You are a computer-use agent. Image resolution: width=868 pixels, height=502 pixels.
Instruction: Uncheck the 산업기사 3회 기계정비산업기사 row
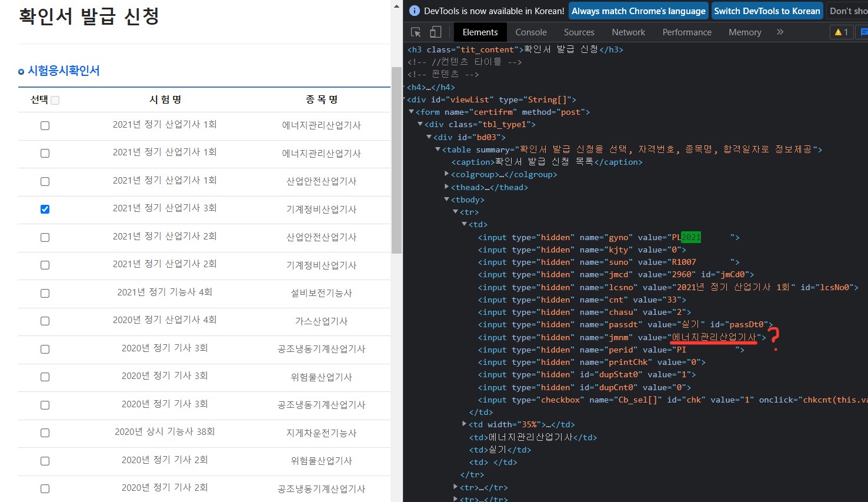[45, 209]
